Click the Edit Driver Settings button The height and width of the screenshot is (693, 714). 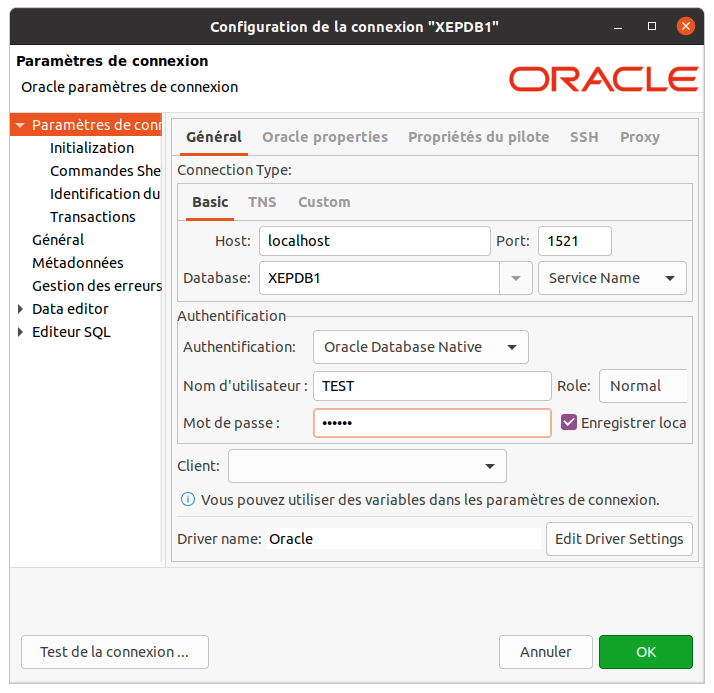tap(619, 539)
